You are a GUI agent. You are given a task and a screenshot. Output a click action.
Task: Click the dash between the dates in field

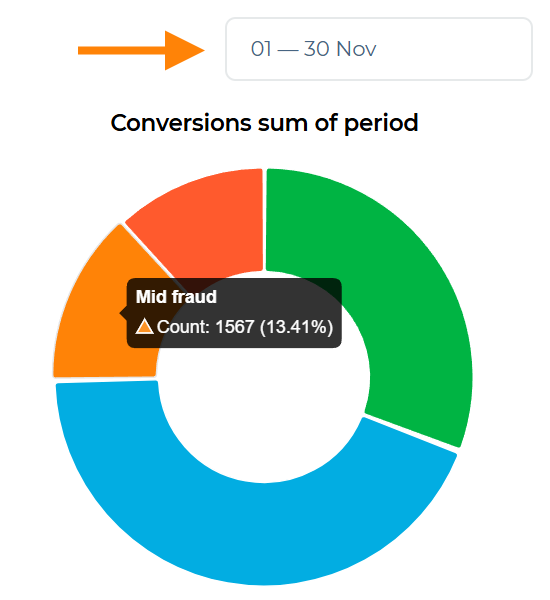288,50
